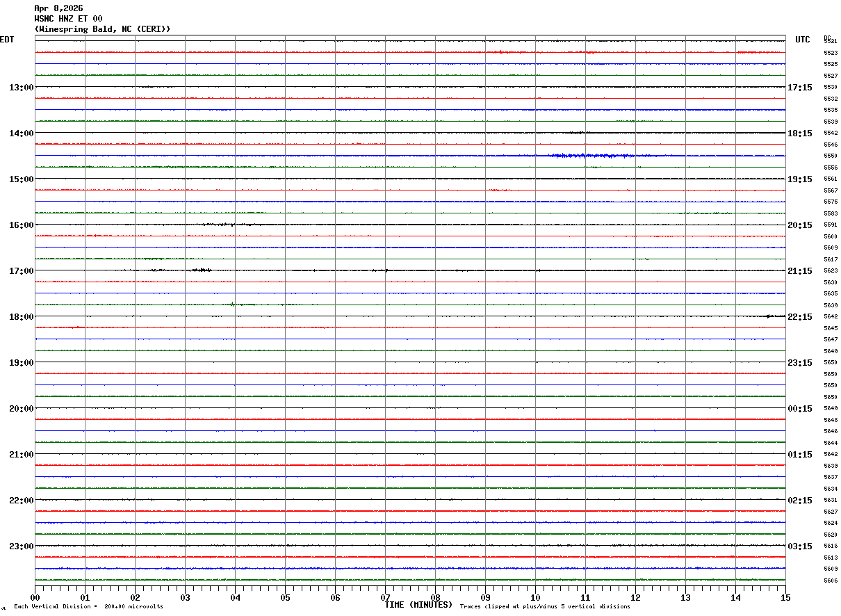The width and height of the screenshot is (841, 616).
Task: Click minute tick label '00' on the time axis
Action: (35, 597)
